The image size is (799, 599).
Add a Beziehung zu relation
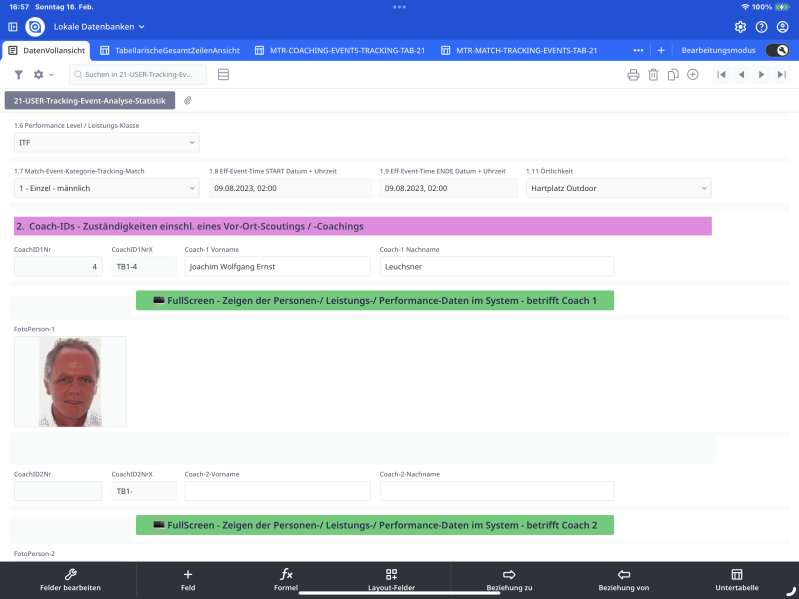coord(509,580)
